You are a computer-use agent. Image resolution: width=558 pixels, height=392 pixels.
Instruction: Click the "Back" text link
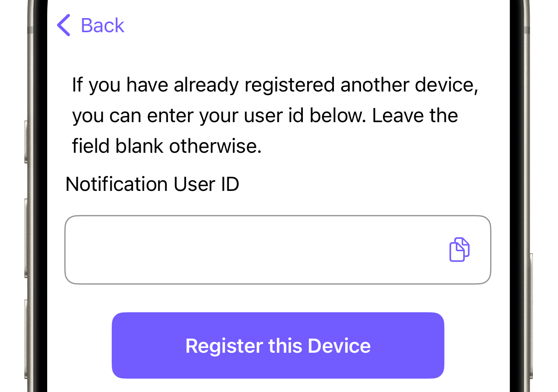[102, 26]
